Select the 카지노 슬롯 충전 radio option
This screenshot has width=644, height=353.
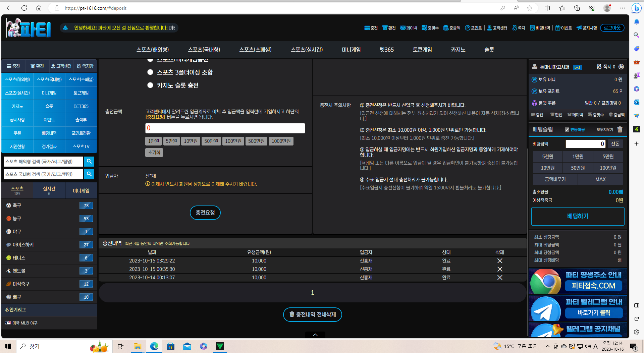pos(150,85)
